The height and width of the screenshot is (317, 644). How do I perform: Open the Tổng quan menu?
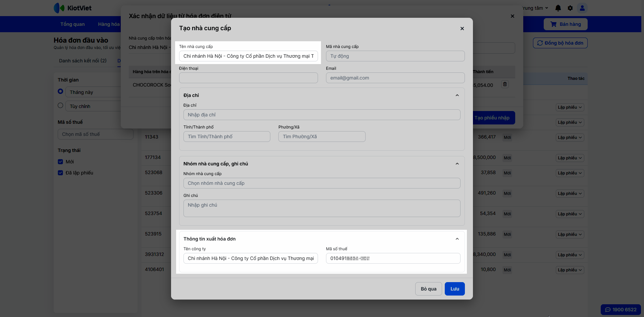click(x=72, y=24)
